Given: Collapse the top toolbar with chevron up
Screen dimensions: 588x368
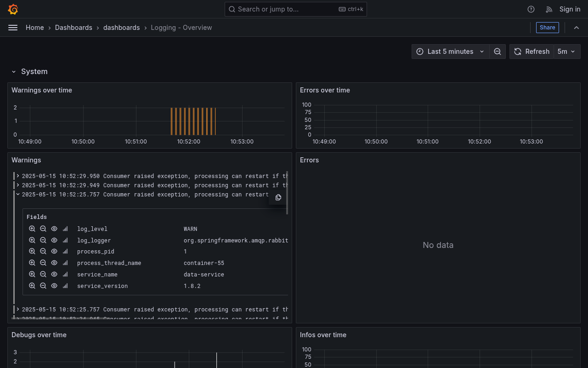Looking at the screenshot, I should point(577,28).
